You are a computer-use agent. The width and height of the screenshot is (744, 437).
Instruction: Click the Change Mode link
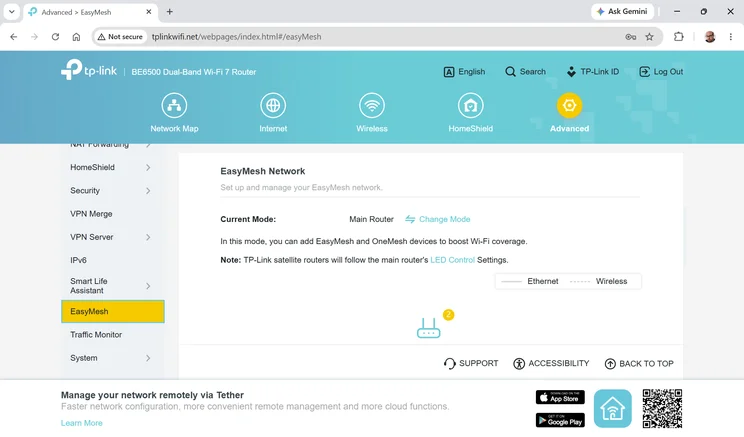[444, 219]
